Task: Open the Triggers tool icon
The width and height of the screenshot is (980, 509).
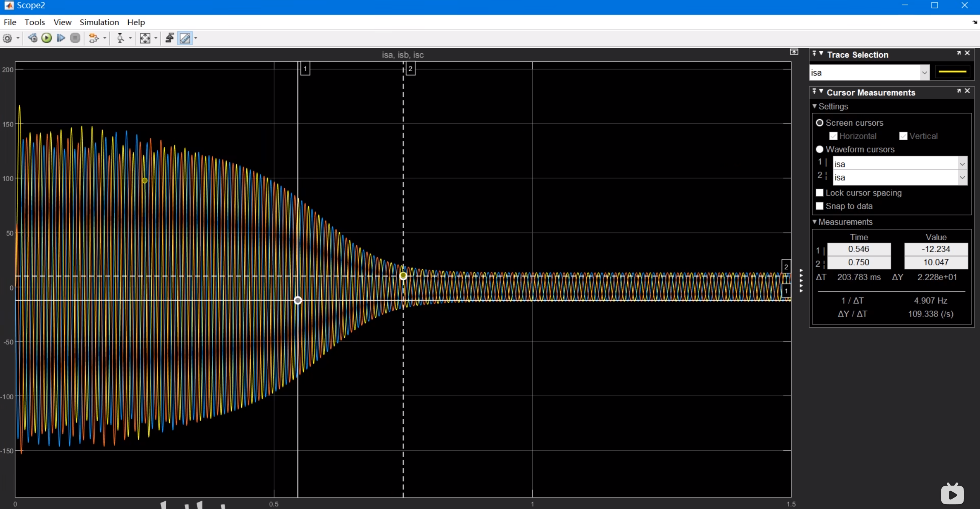Action: coord(170,38)
